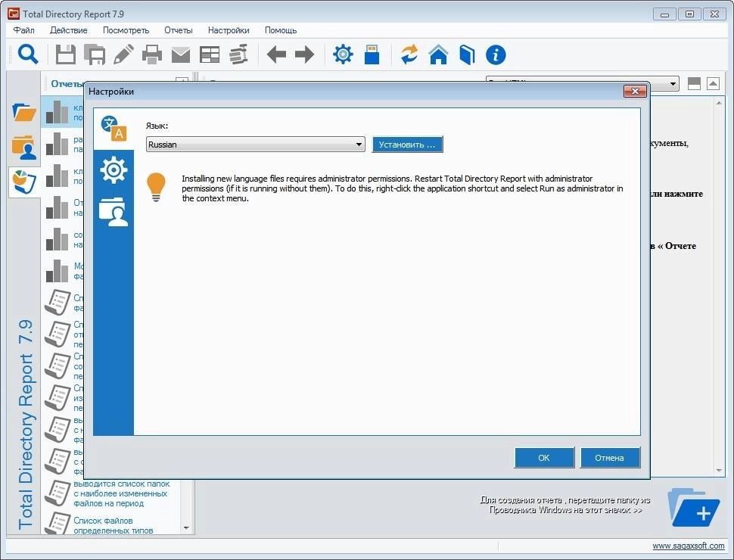This screenshot has width=734, height=560.
Task: Click the tree structure toolbar icon
Action: coord(238,54)
